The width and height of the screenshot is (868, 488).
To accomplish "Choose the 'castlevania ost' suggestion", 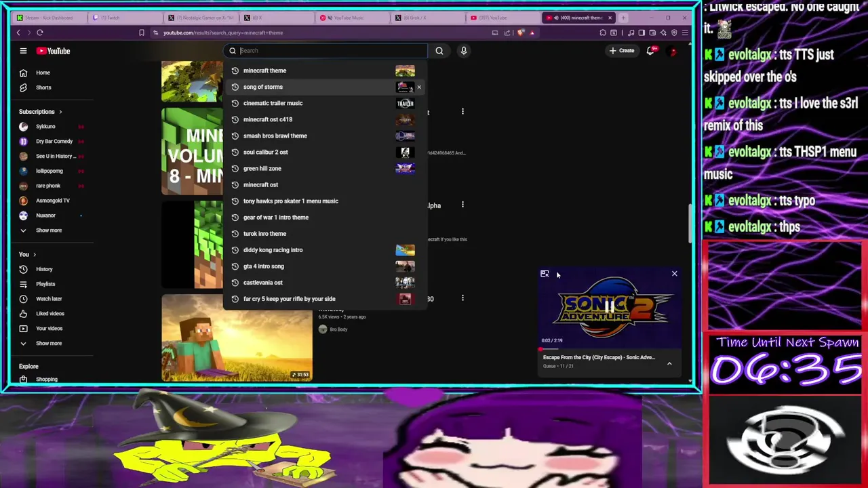I will point(325,283).
